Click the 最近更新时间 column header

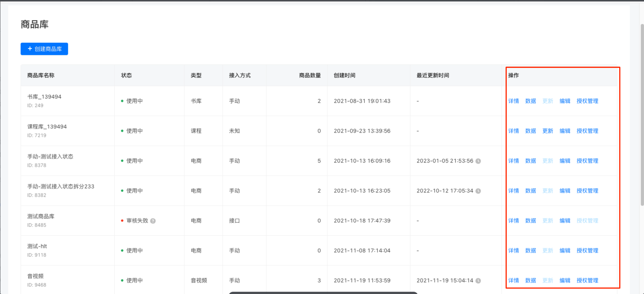pyautogui.click(x=433, y=76)
